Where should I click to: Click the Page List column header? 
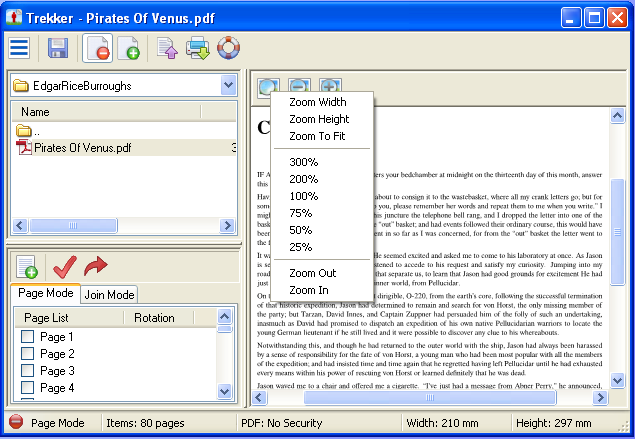69,318
